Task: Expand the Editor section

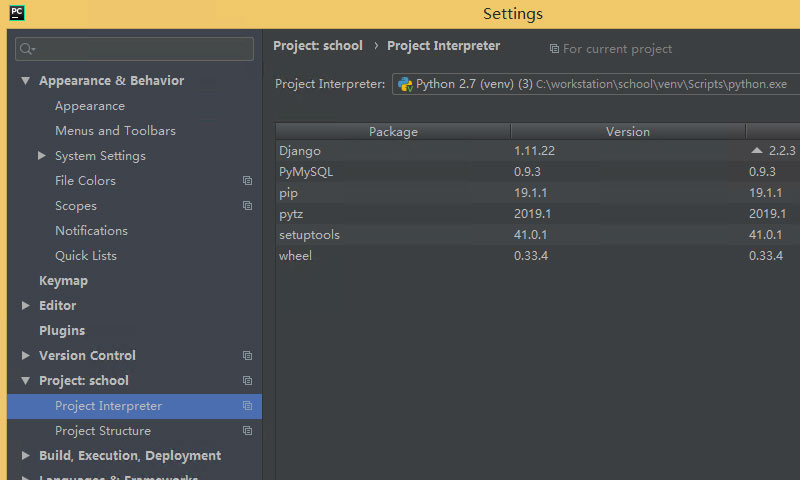Action: click(x=26, y=306)
